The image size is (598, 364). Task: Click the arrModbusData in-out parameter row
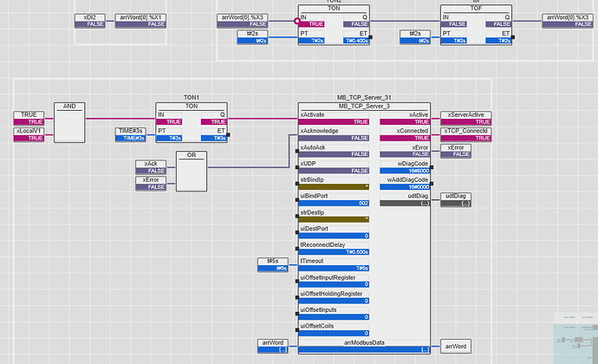click(x=364, y=347)
